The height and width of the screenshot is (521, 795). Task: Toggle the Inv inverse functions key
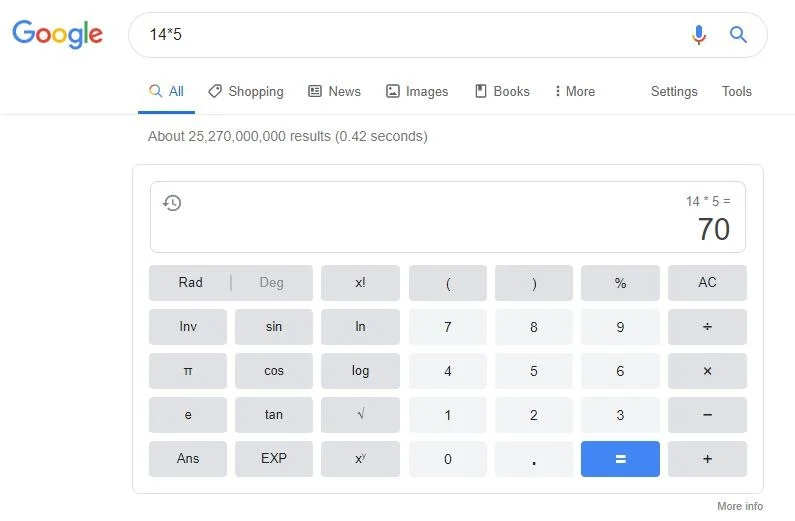click(188, 327)
